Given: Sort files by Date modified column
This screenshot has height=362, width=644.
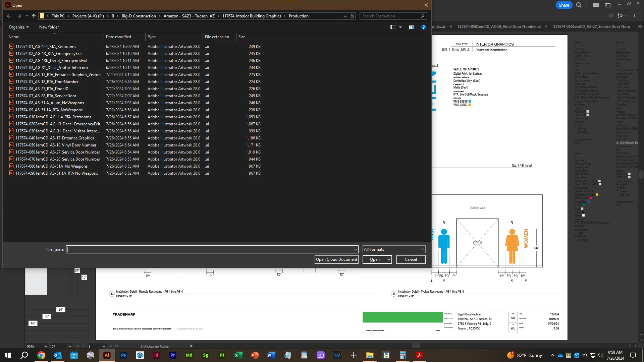Looking at the screenshot, I should click(118, 37).
